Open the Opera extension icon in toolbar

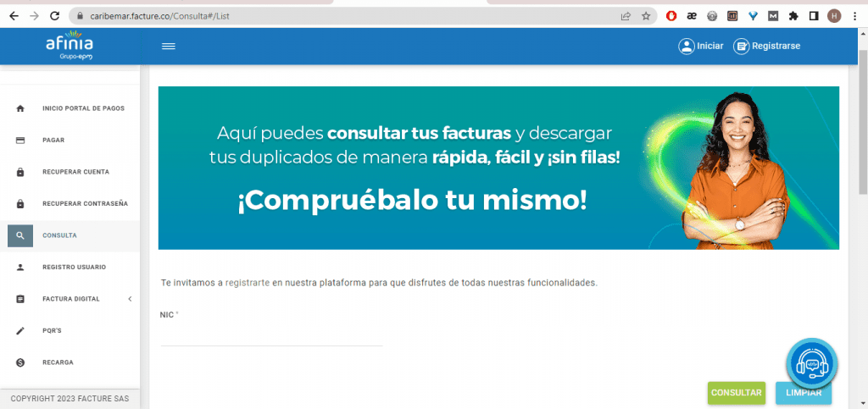[x=671, y=16]
